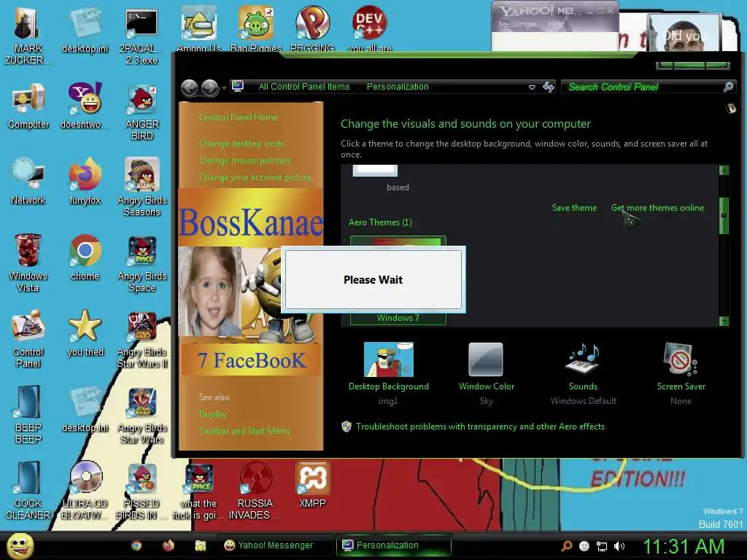Open Angry Birds Star Wars II shortcut
The image size is (747, 560).
click(x=142, y=339)
